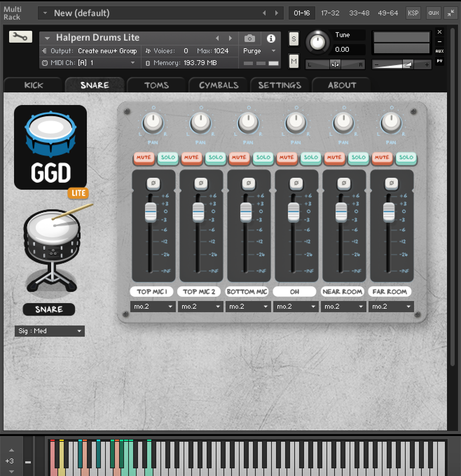Solo the BOTTOM MIC channel

coord(263,157)
